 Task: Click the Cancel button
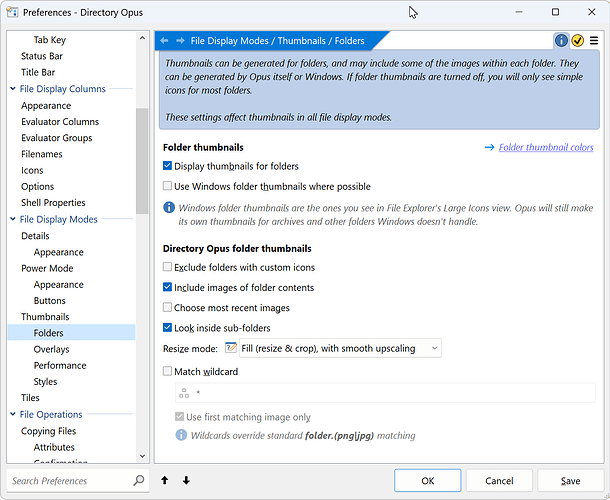coord(499,481)
